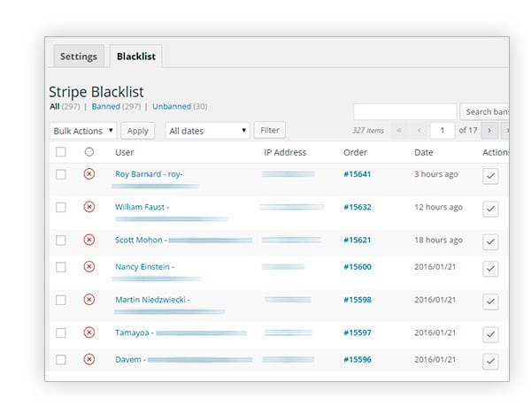Click the red banned icon for Tamayoa
This screenshot has width=531, height=420.
click(89, 332)
